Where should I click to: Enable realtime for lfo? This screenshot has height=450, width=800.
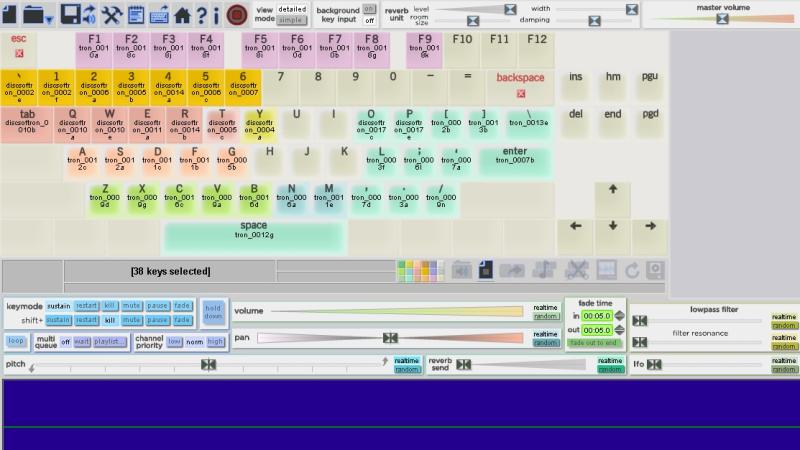tap(784, 361)
